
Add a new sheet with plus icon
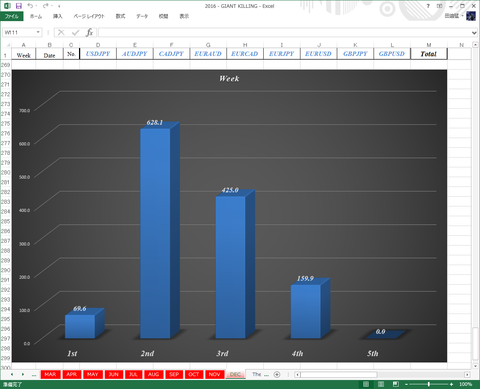coord(277,374)
